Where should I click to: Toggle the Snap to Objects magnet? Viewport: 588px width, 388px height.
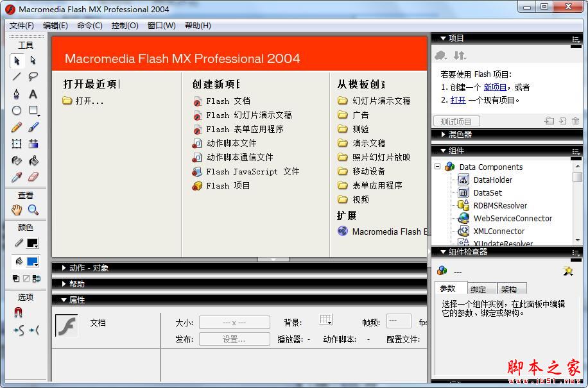18,312
